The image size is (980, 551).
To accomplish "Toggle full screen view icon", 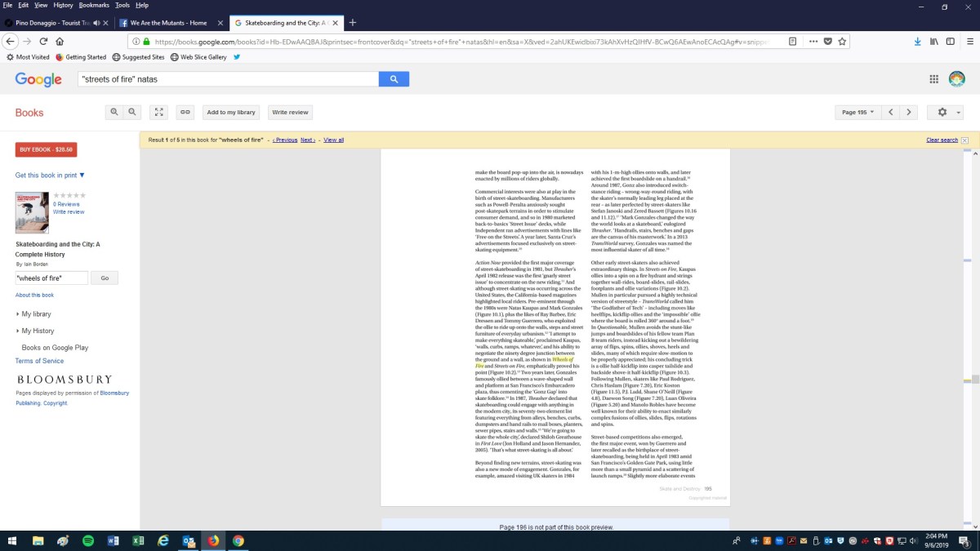I will point(160,112).
